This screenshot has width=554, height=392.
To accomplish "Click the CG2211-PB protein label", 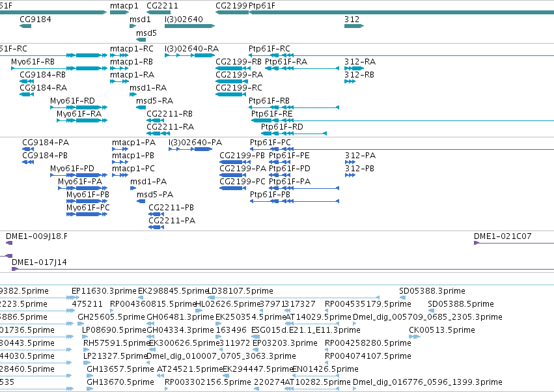I will click(171, 208).
